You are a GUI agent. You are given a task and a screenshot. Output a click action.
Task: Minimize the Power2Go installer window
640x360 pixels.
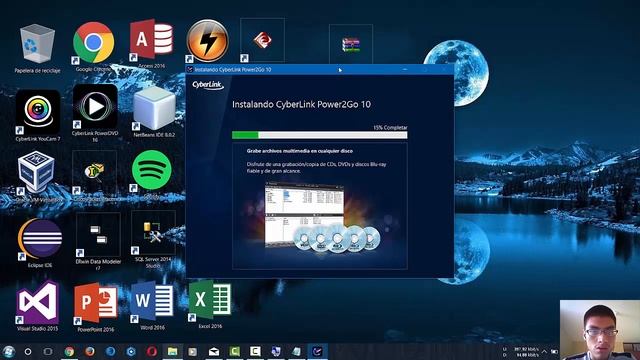click(405, 69)
